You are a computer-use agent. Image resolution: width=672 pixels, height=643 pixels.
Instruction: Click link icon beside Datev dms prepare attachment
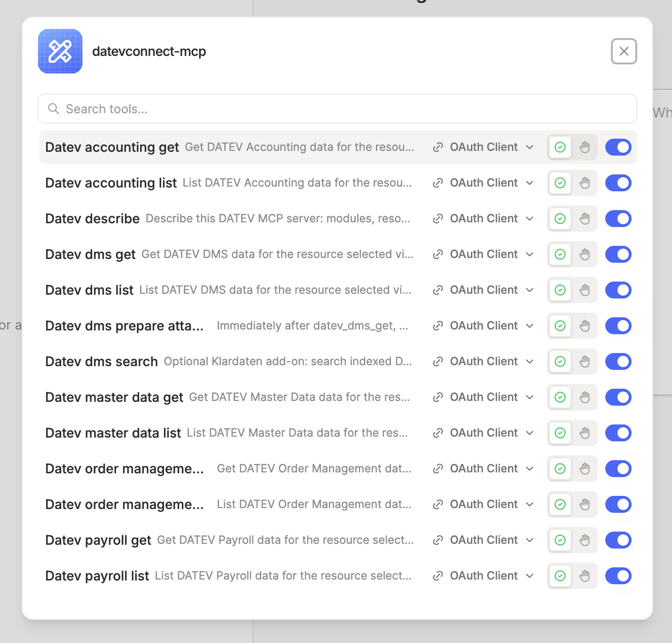tap(438, 326)
